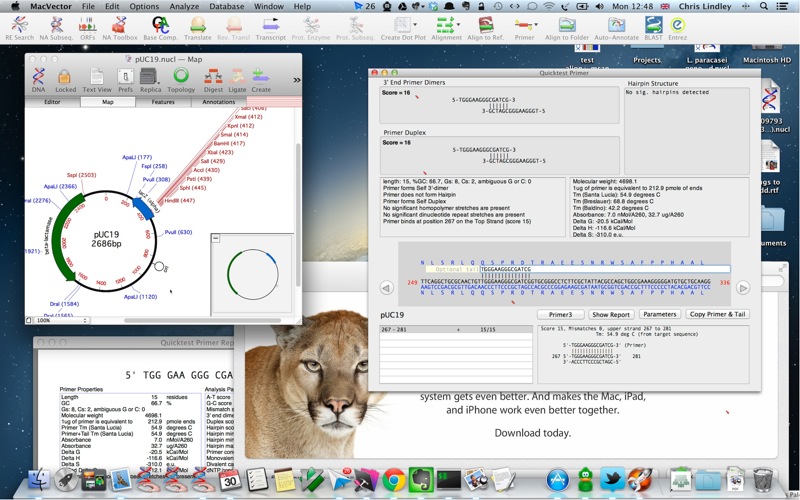Switch to the Annotations tab
800x500 pixels.
[218, 102]
